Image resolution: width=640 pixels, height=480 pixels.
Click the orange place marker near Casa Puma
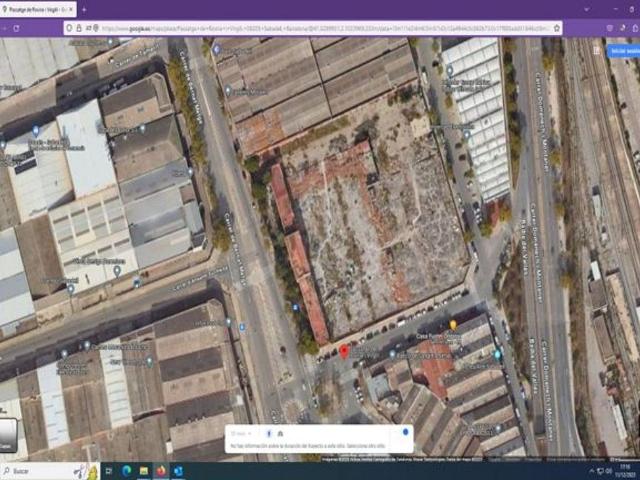[x=452, y=325]
